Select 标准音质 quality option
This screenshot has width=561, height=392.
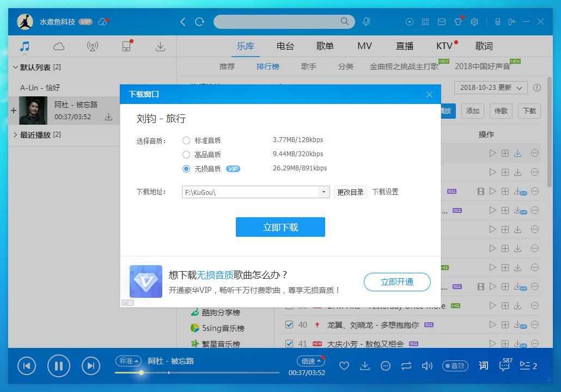[x=186, y=140]
